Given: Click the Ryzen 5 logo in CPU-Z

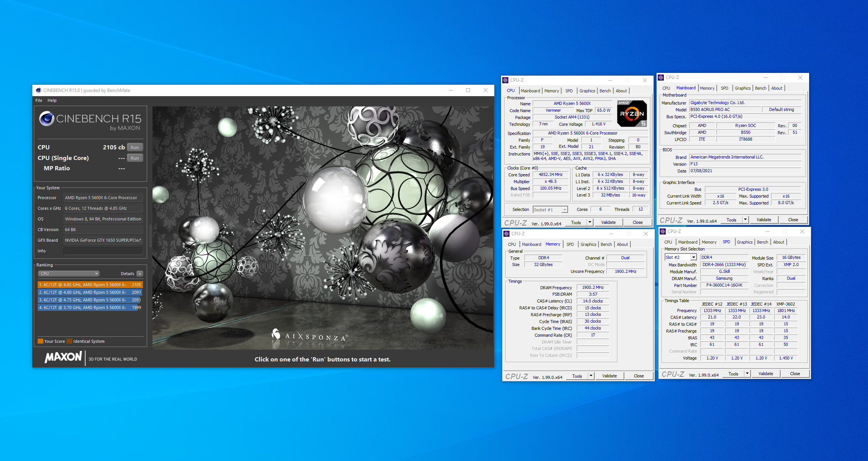Looking at the screenshot, I should [632, 113].
